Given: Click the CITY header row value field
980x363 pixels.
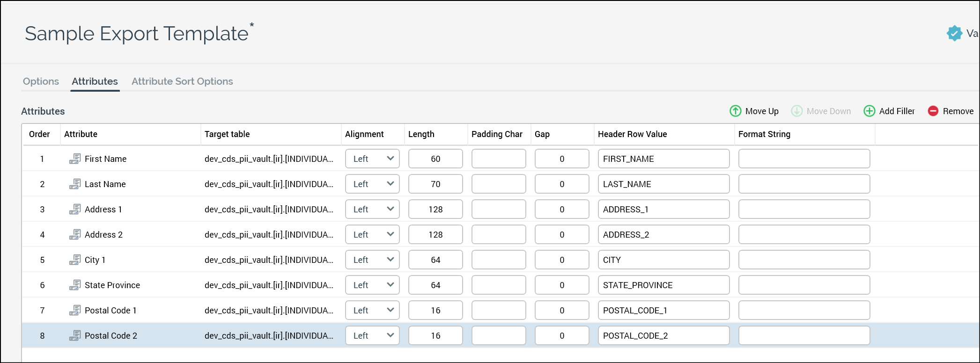Looking at the screenshot, I should [663, 260].
